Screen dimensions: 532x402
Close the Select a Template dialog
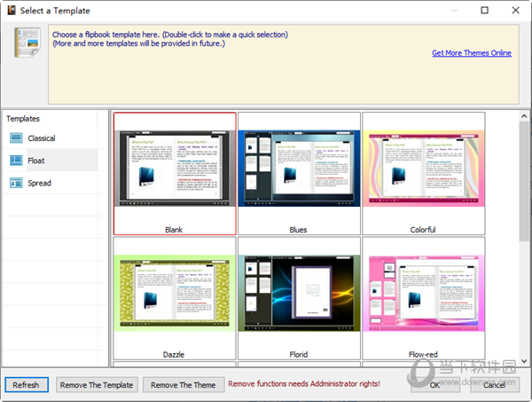(x=515, y=10)
